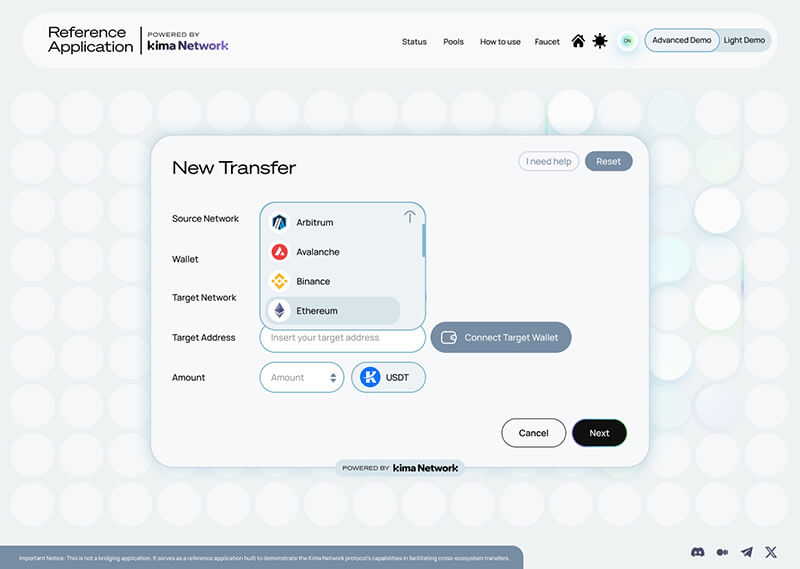Click the Source Network label
The width and height of the screenshot is (800, 569).
pyautogui.click(x=205, y=218)
